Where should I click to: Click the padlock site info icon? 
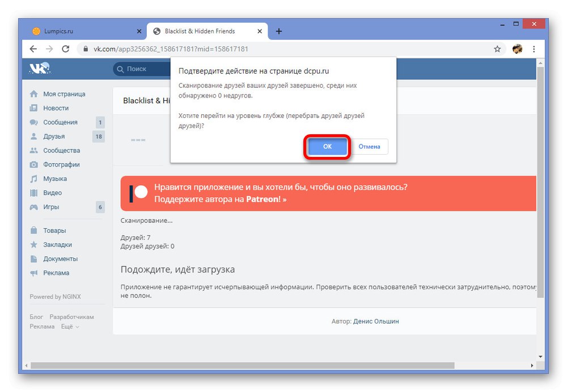click(86, 49)
